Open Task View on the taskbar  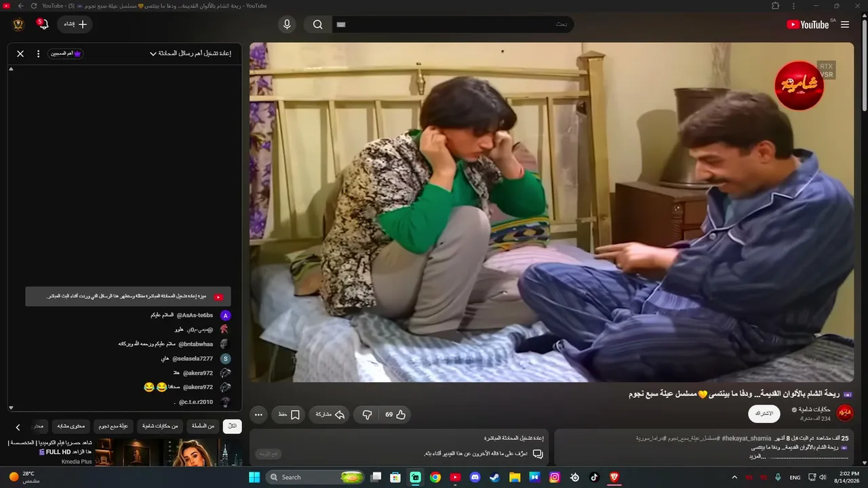coord(376,477)
